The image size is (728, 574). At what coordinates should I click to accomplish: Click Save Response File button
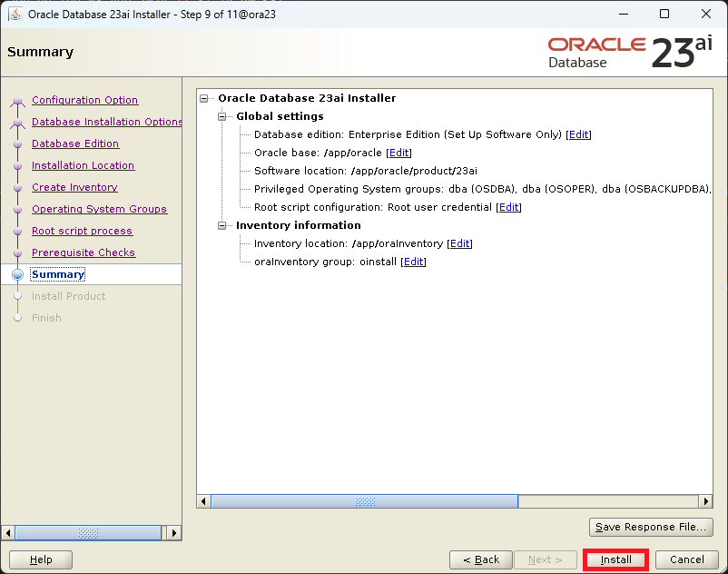(651, 527)
